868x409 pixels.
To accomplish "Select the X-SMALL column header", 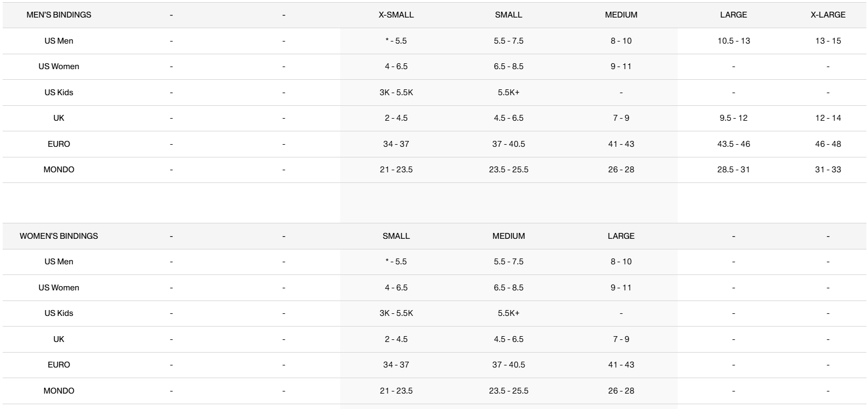I will pos(396,15).
